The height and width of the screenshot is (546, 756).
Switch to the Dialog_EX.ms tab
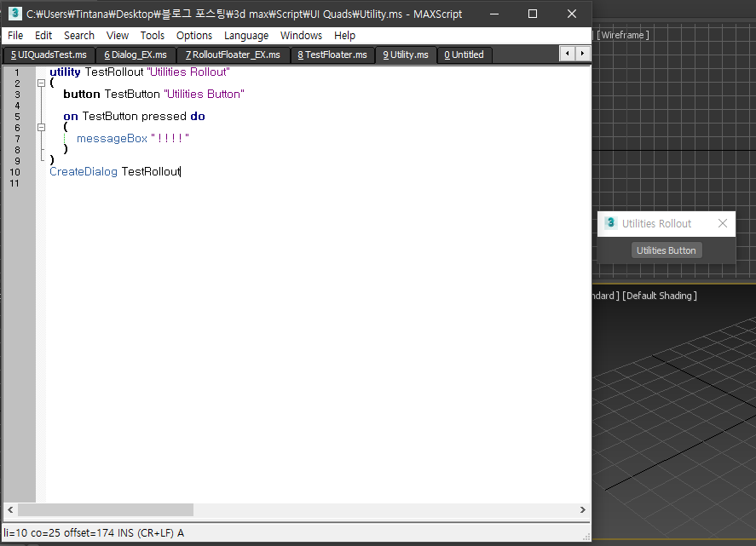tap(136, 55)
